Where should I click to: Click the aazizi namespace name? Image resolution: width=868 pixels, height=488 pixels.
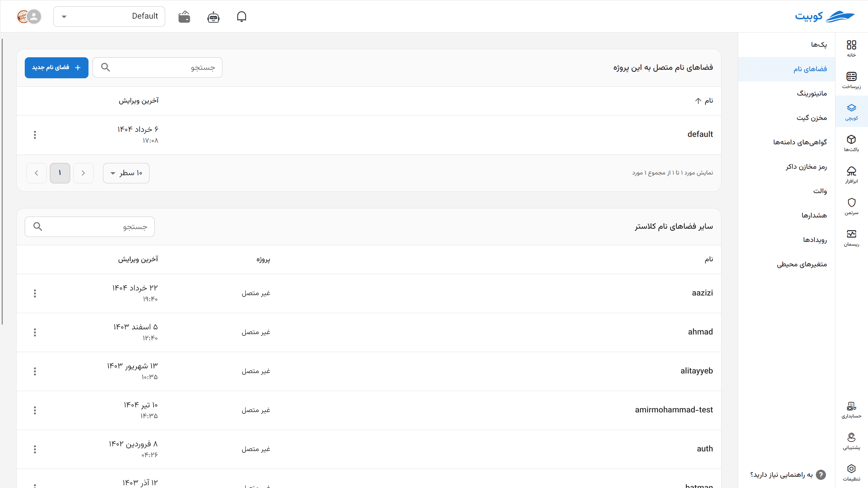tap(702, 293)
